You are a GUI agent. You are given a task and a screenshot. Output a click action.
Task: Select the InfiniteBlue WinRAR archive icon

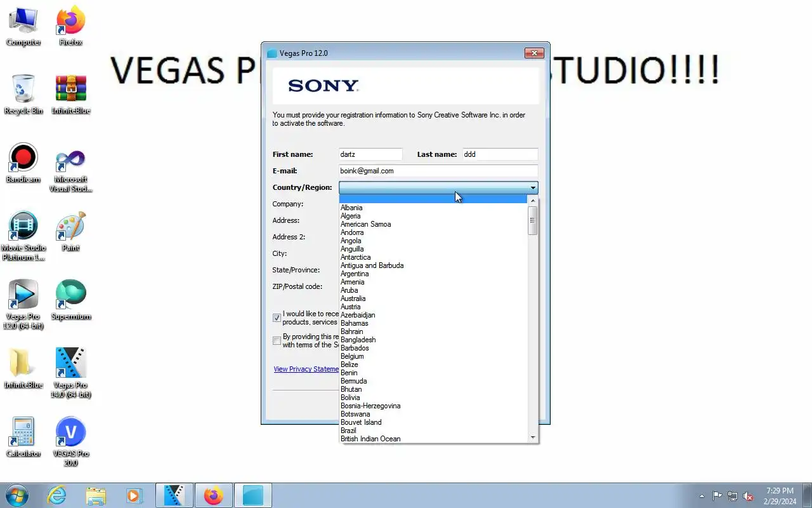[x=70, y=95]
